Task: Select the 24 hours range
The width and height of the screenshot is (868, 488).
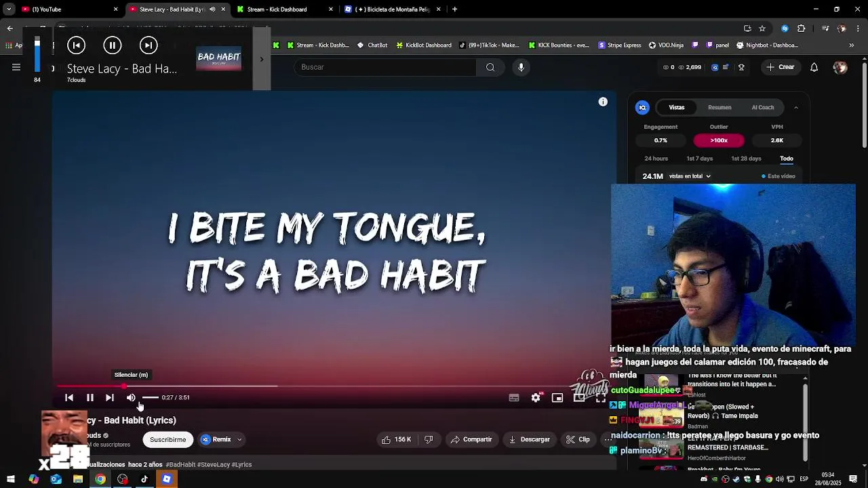Action: 656,159
